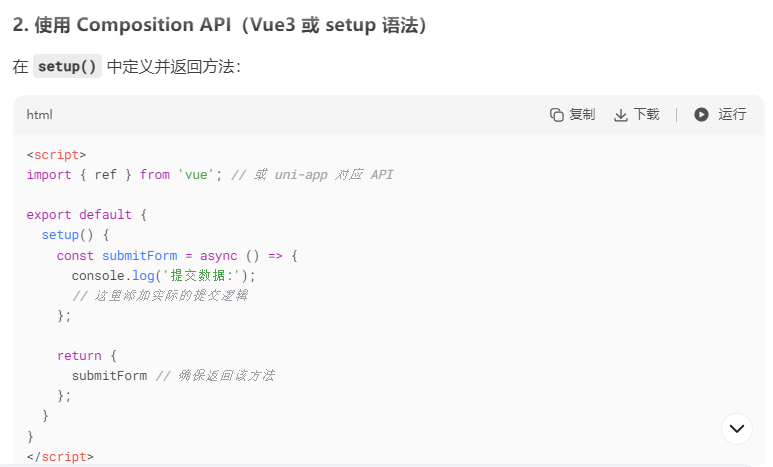This screenshot has height=467, width=773.
Task: Click the return keyword in code
Action: pos(79,356)
